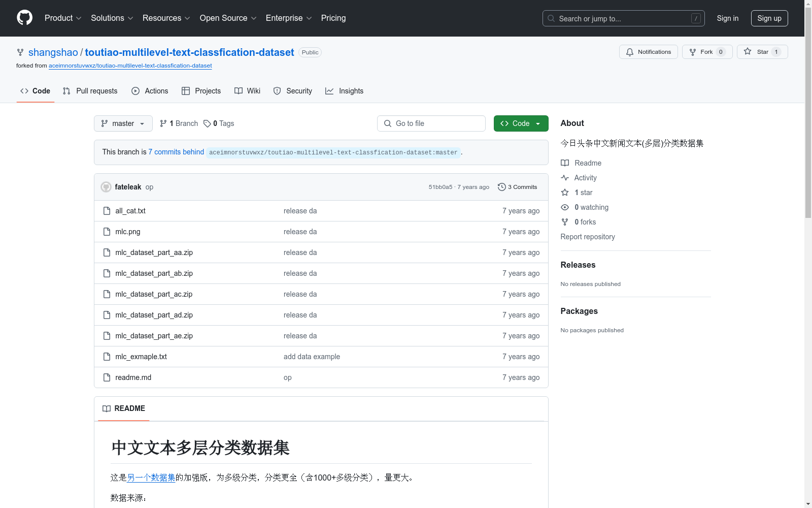Click fateleak's avatar icon
Image resolution: width=812 pixels, height=508 pixels.
(x=106, y=187)
